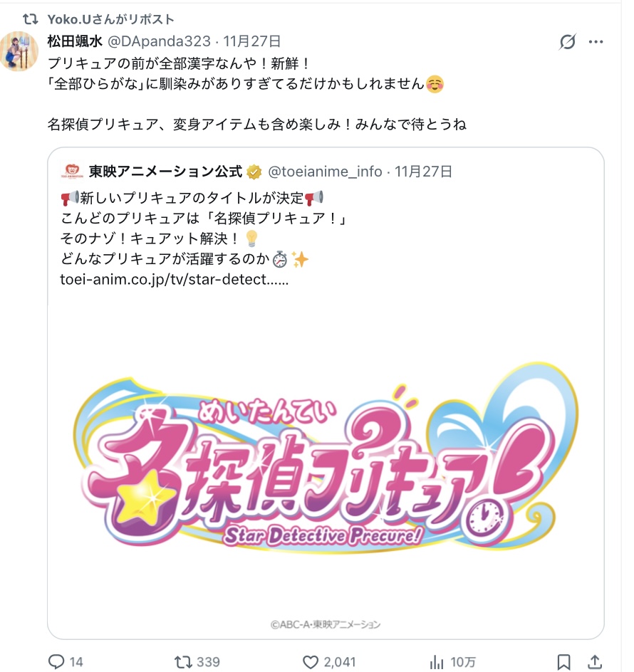Click the Toei Animation avatar logo

[x=72, y=171]
